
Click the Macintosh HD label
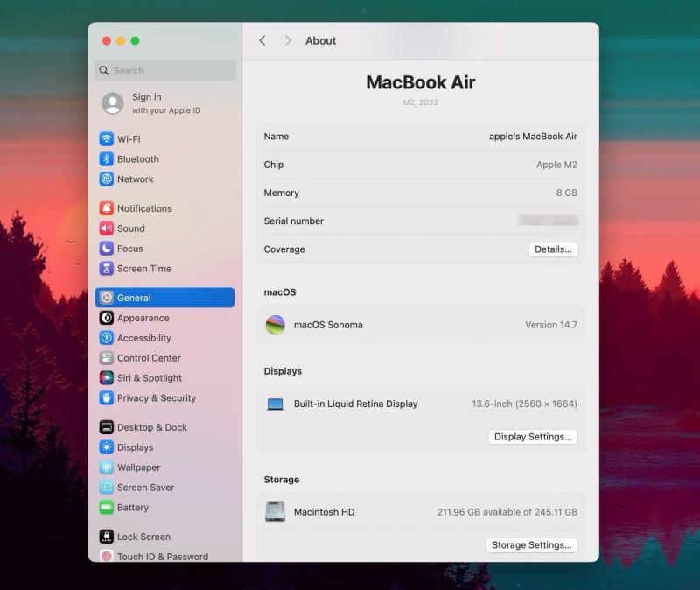tap(324, 512)
